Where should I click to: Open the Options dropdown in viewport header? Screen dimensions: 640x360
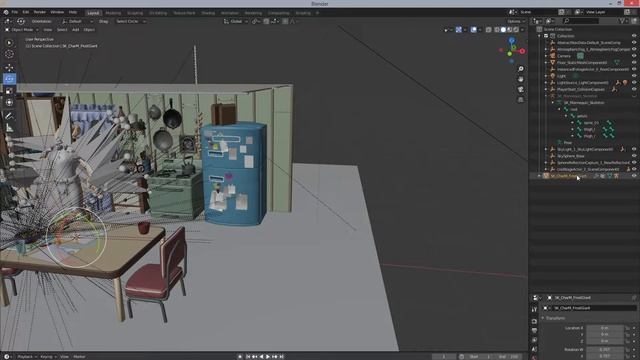point(516,21)
